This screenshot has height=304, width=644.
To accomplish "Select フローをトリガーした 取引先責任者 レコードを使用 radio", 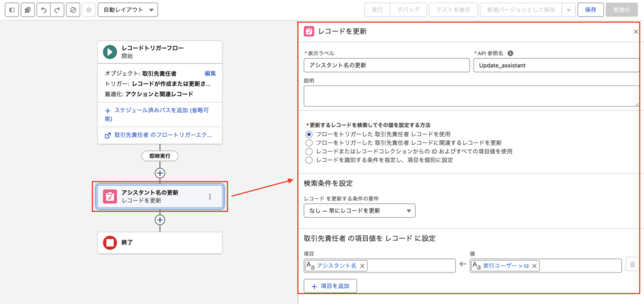I will (x=308, y=134).
